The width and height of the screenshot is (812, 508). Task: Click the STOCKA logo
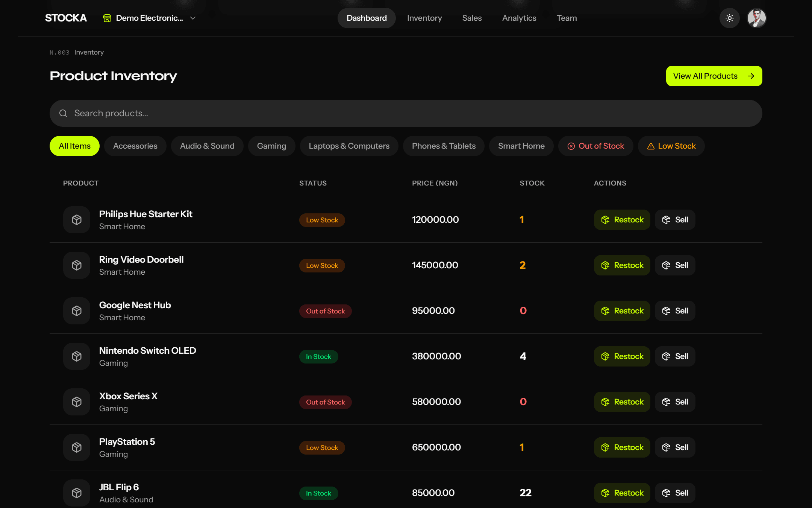pos(66,18)
